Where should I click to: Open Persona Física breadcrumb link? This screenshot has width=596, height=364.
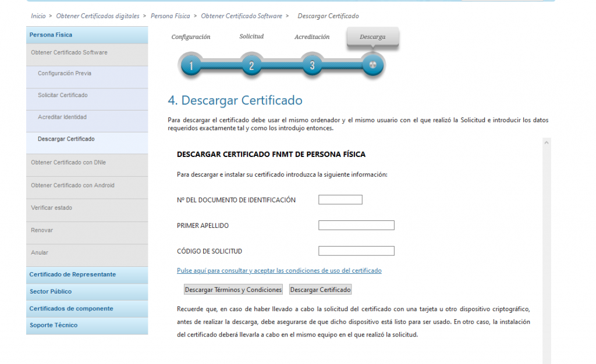171,16
